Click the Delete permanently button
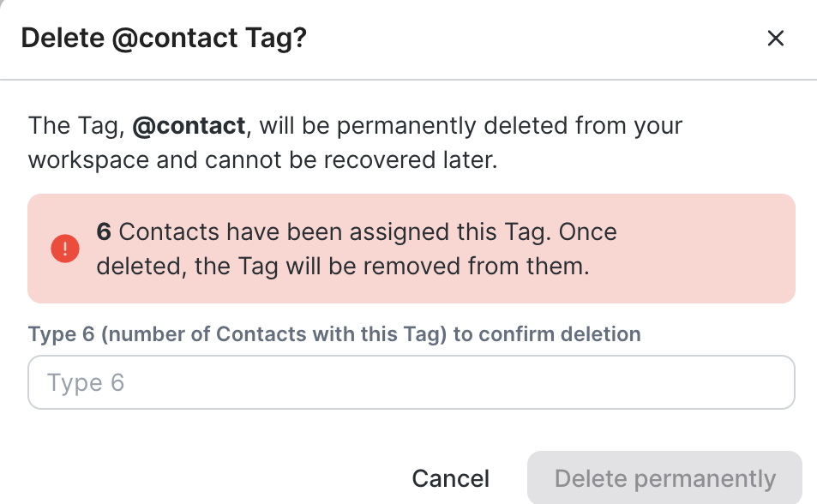 click(x=664, y=478)
